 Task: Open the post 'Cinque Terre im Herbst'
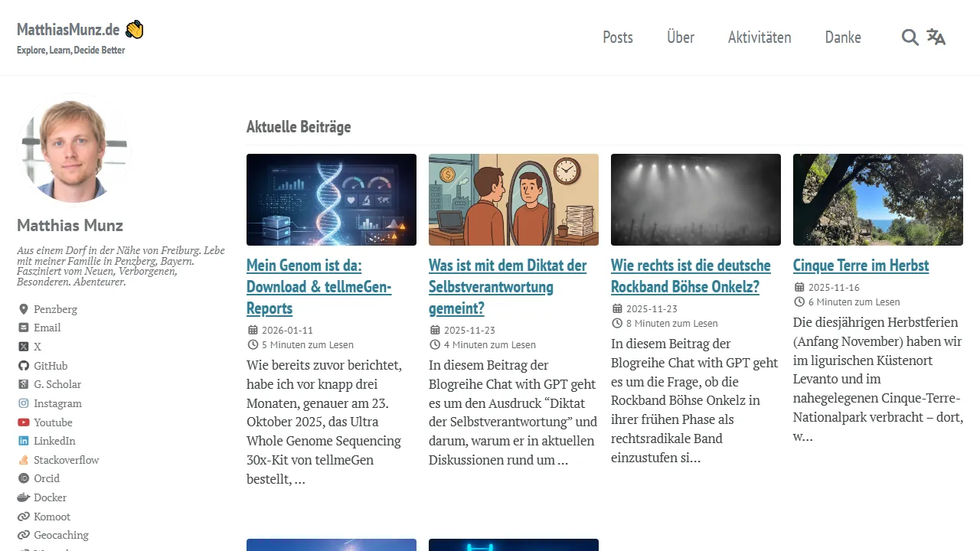[x=861, y=266]
